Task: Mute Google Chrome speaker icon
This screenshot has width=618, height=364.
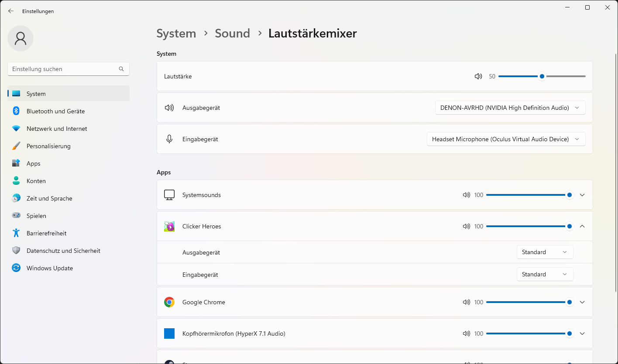Action: pyautogui.click(x=467, y=302)
